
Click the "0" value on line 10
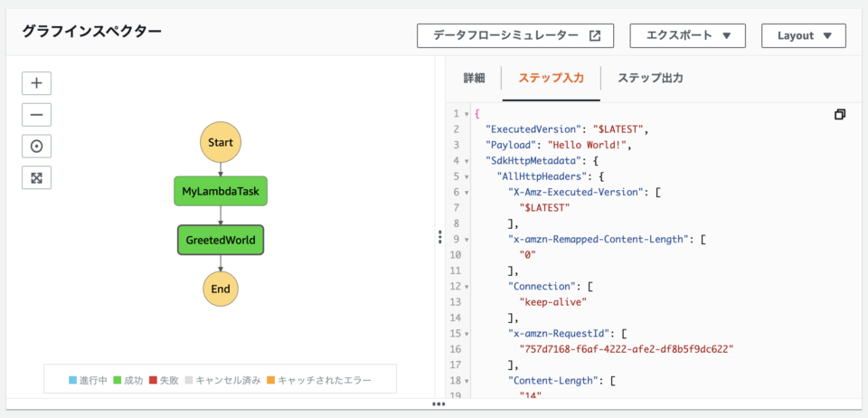coord(527,255)
